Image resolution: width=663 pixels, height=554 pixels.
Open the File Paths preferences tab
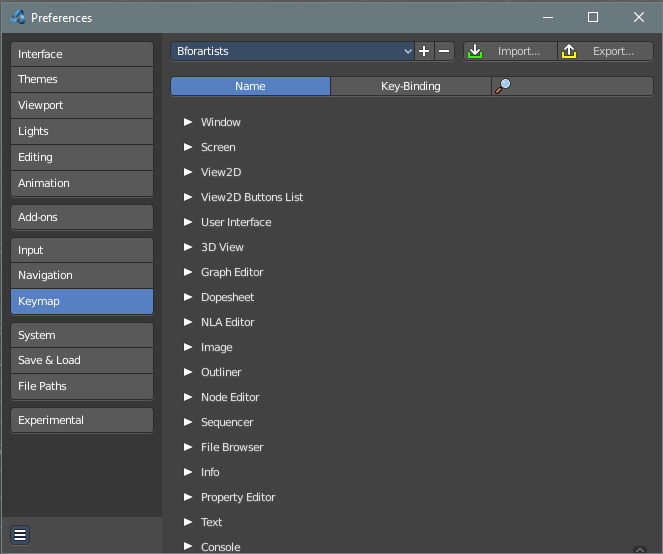click(x=82, y=386)
